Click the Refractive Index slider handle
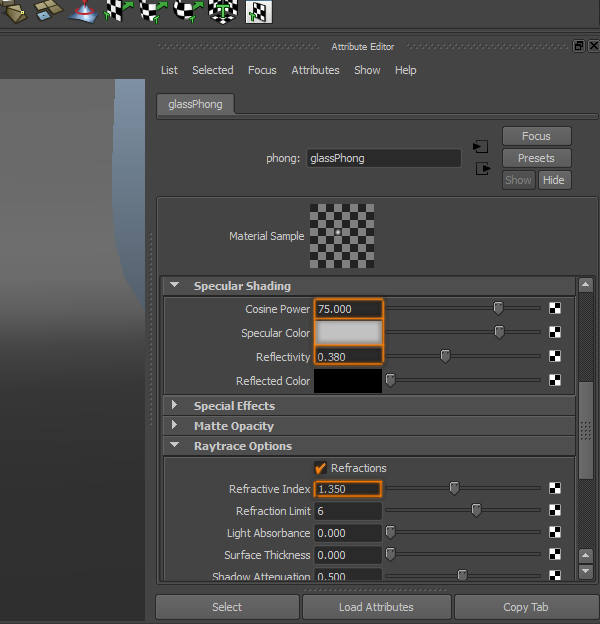Image resolution: width=600 pixels, height=624 pixels. pos(454,488)
